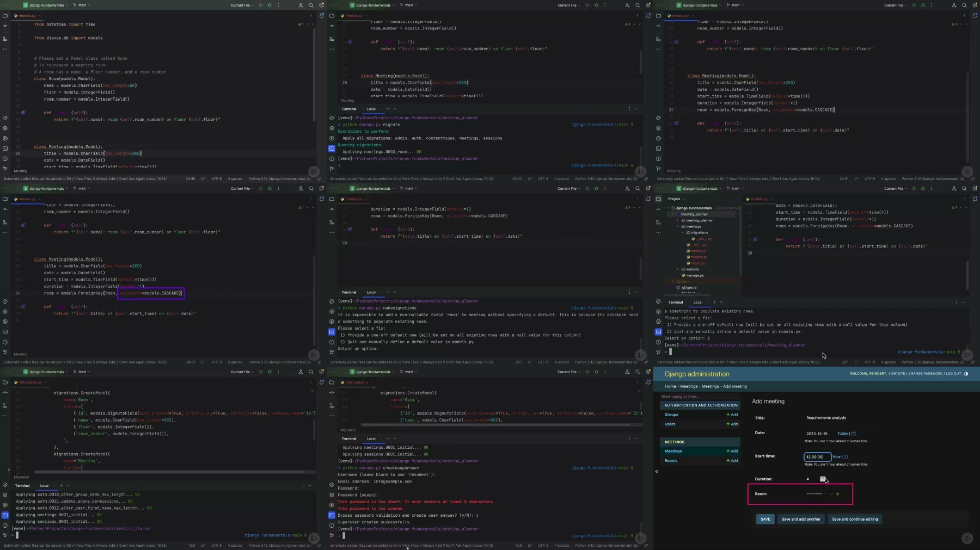980x550 pixels.
Task: Click the SAVE button in Add meeting form
Action: click(x=765, y=519)
